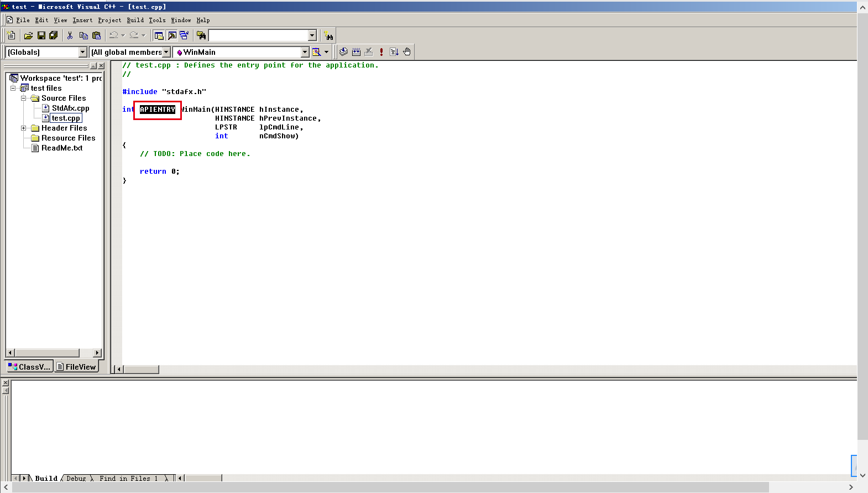
Task: Open the All global members filter dropdown
Action: [166, 52]
